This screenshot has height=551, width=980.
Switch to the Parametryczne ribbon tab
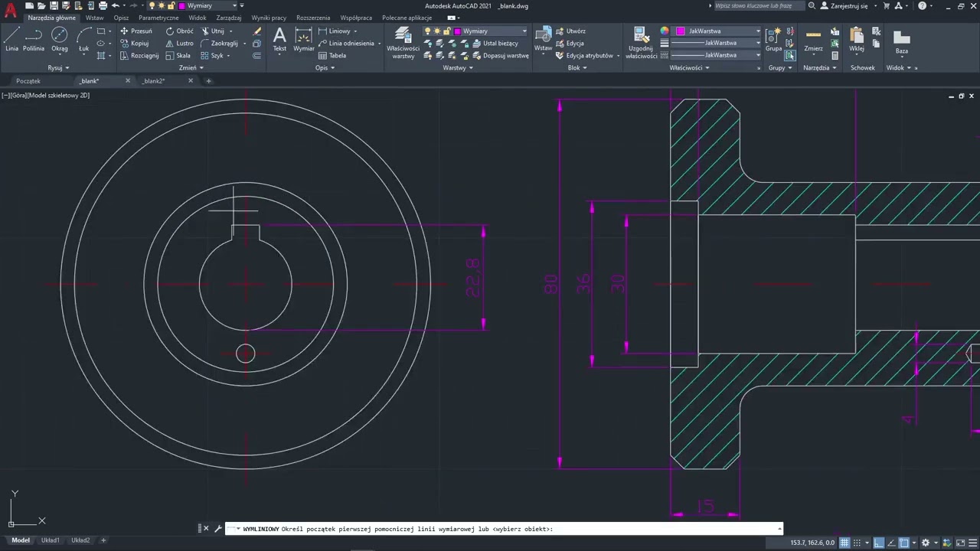pyautogui.click(x=158, y=18)
